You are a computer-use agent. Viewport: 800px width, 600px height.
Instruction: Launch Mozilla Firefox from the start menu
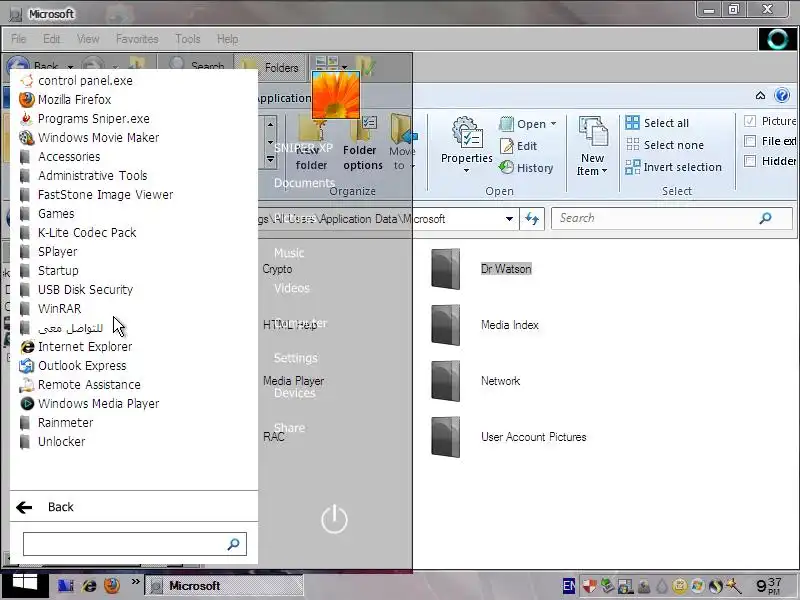pos(65,99)
